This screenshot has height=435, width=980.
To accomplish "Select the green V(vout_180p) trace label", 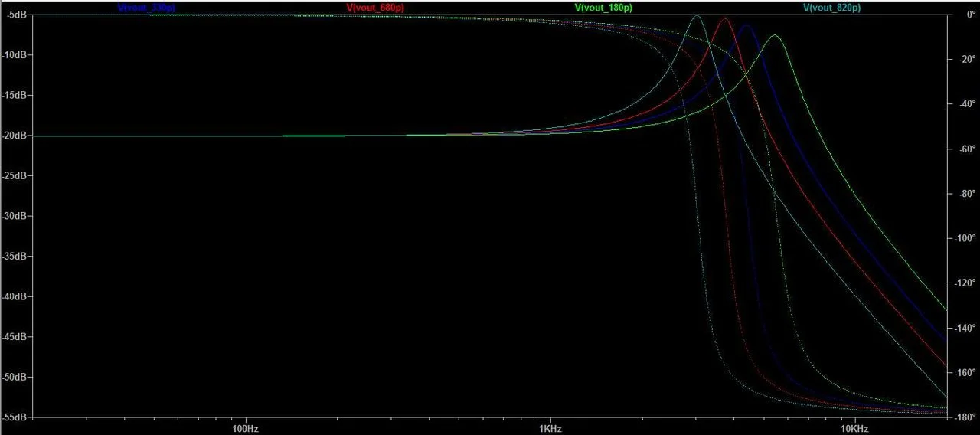I will point(603,8).
